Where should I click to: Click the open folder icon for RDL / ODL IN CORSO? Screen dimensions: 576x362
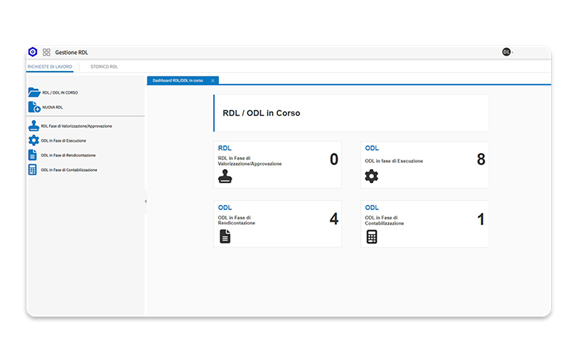[34, 92]
